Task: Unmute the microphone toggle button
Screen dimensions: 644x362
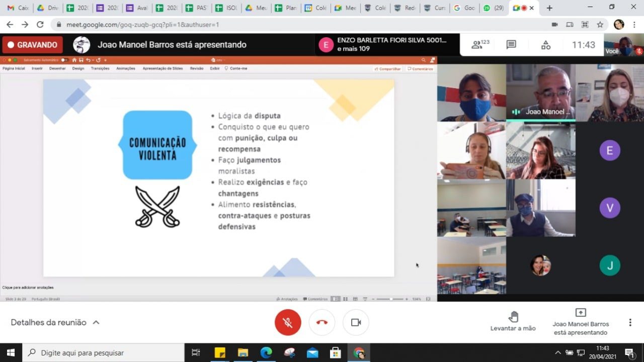Action: pyautogui.click(x=288, y=322)
